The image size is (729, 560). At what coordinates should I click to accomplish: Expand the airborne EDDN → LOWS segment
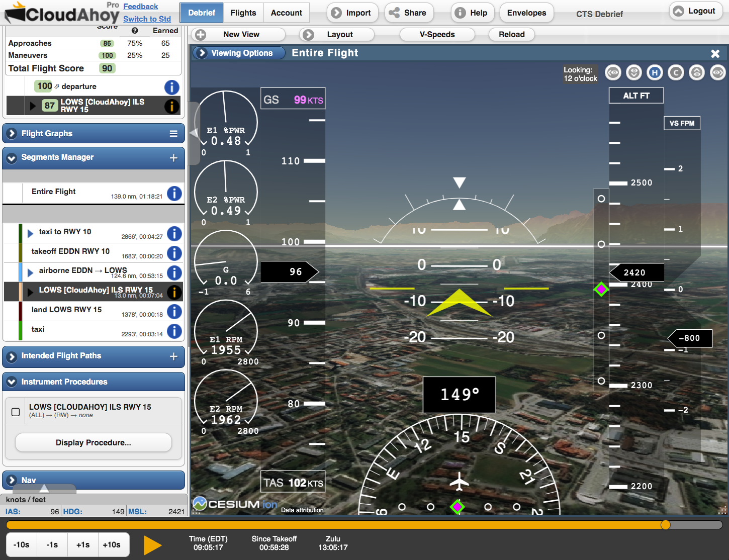[x=30, y=272]
